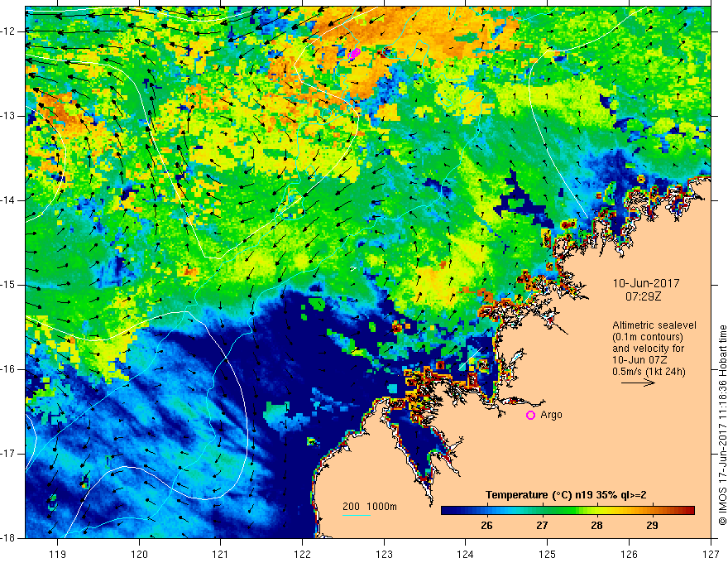The height and width of the screenshot is (563, 728).
Task: Click latitude axis label -13
Action: click(8, 116)
